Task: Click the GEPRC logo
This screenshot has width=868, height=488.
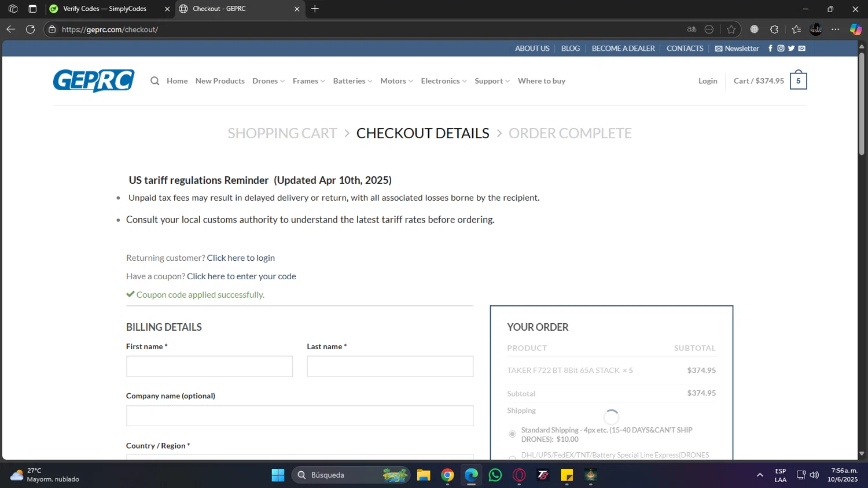Action: pos(94,81)
